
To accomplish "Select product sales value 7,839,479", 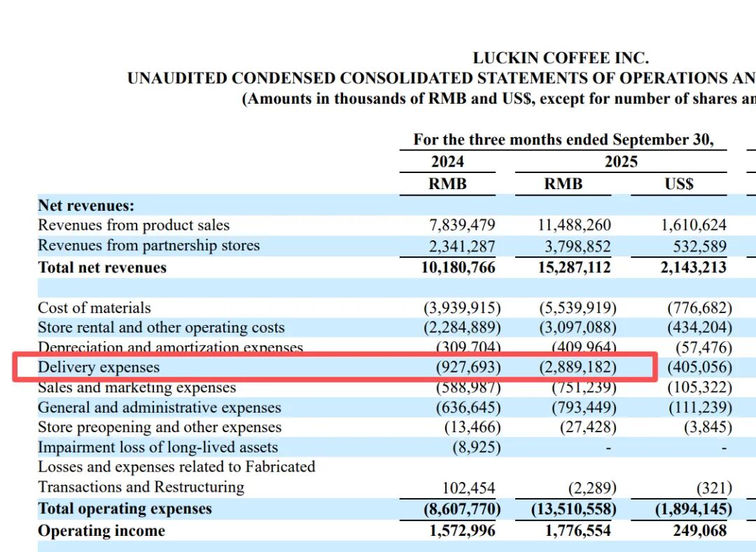I will [x=463, y=226].
